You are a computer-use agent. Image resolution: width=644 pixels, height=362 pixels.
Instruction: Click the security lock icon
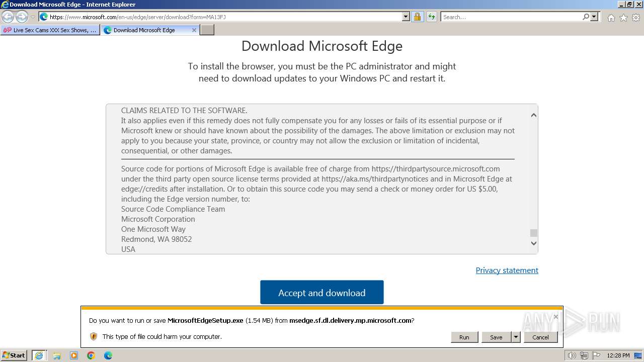[417, 17]
